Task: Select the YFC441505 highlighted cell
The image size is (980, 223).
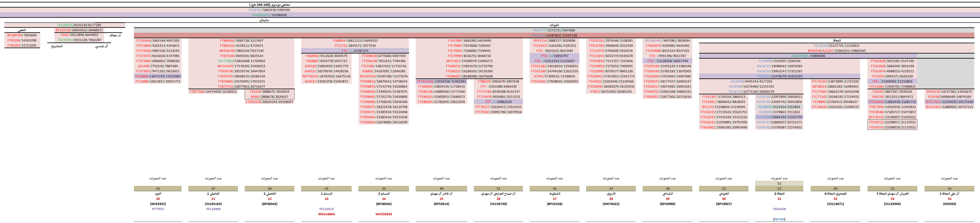Action: click(441, 81)
